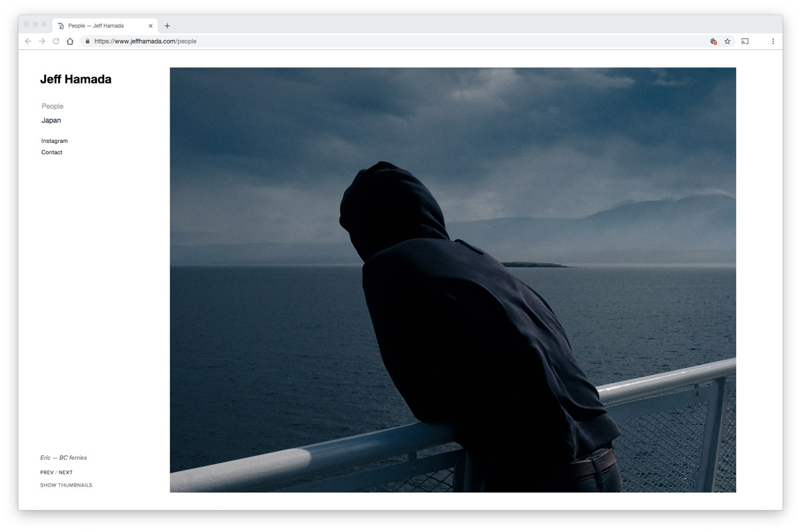Go back with the browser back arrow
This screenshot has height=532, width=801.
pyautogui.click(x=27, y=41)
